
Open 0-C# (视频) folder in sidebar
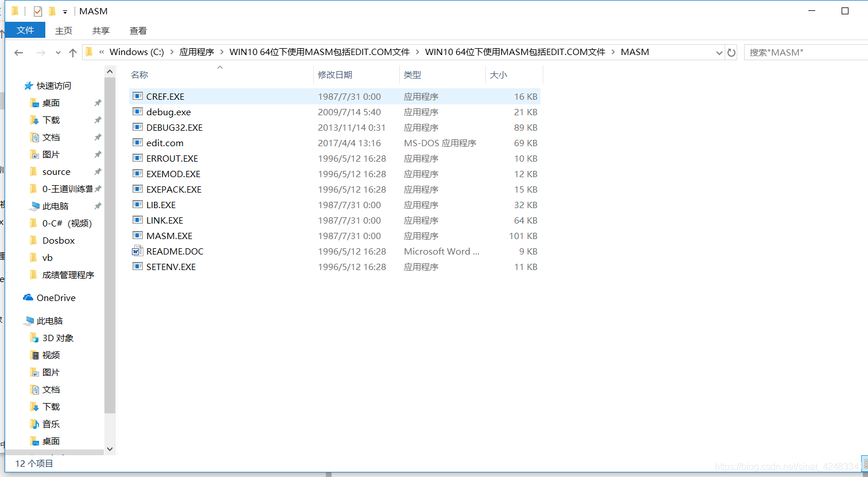[60, 223]
